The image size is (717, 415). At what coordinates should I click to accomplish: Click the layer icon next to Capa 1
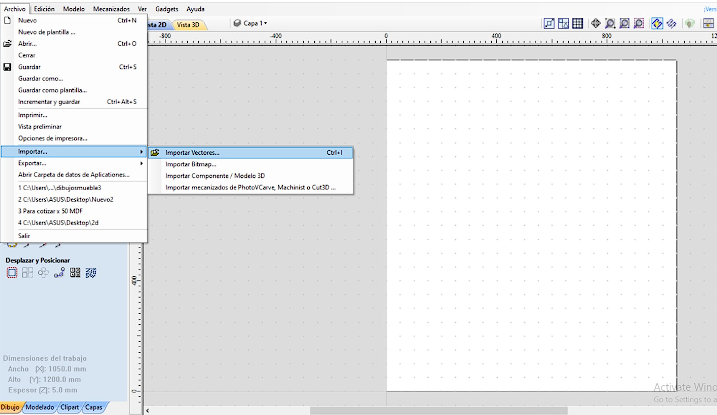click(237, 23)
